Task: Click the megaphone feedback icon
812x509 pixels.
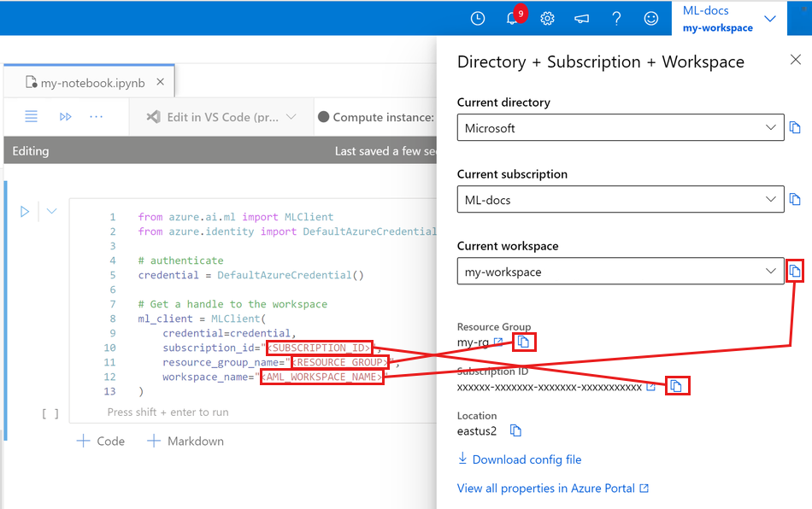Action: [x=581, y=19]
